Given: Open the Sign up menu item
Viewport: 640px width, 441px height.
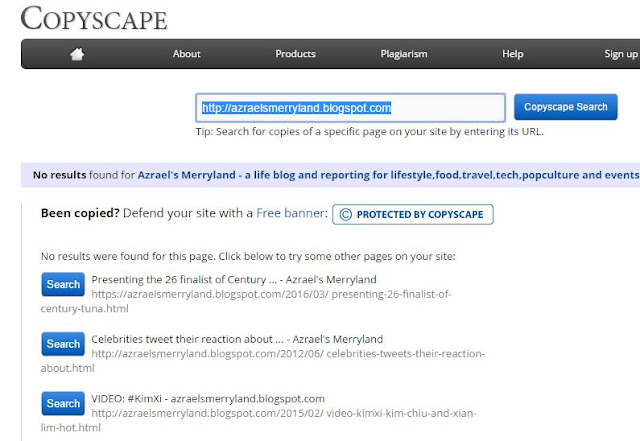Looking at the screenshot, I should pos(621,54).
